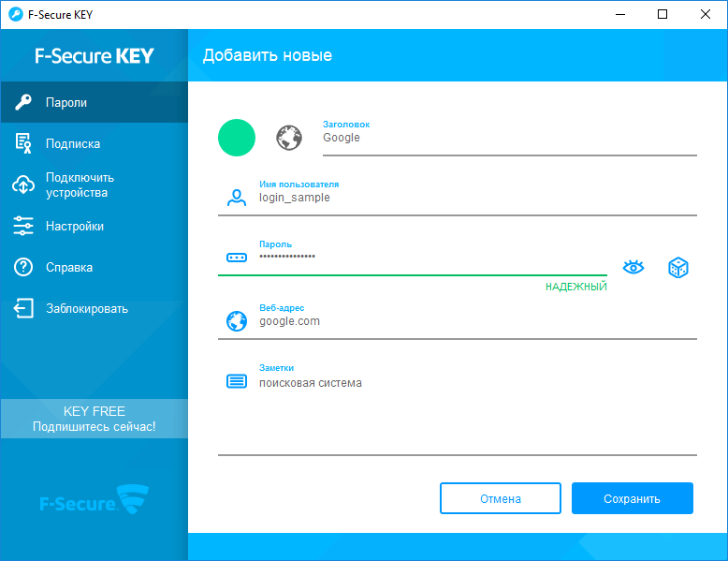
Task: Select Заблокировать menu item
Action: pos(95,308)
